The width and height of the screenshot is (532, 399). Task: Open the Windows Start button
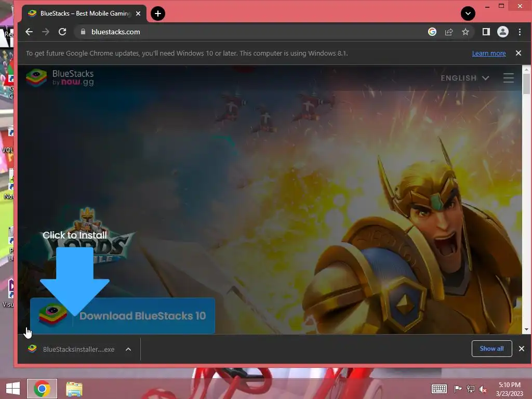(13, 389)
